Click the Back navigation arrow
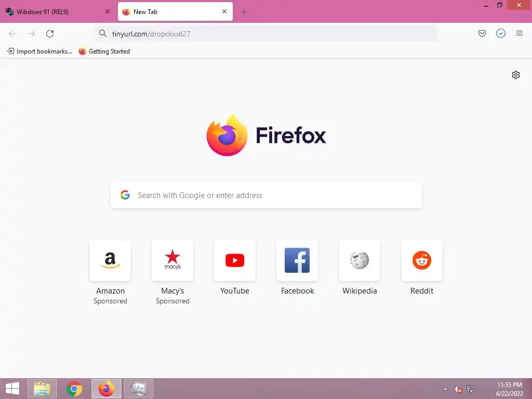 pos(12,34)
